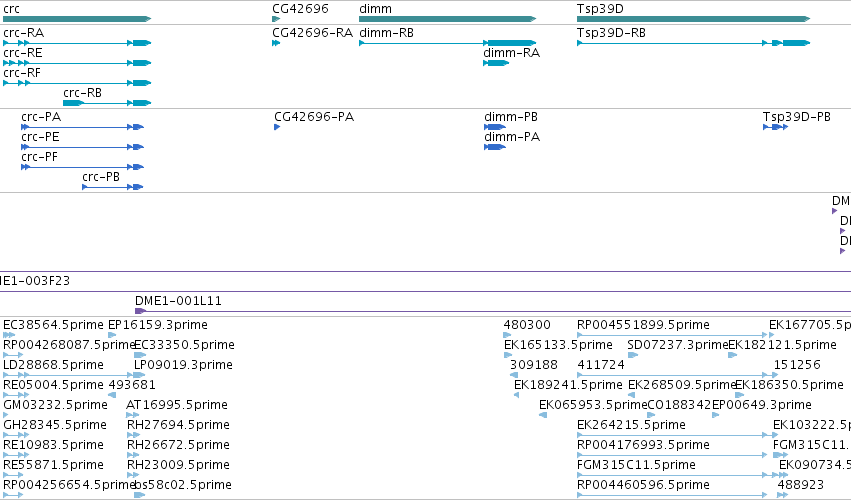Select EST EK268509.5prime

(x=682, y=385)
